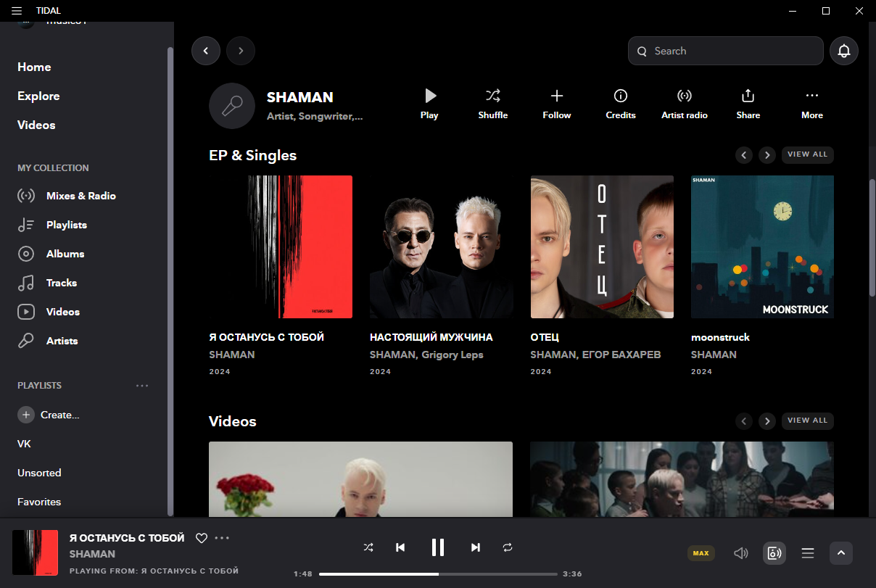876x588 pixels.
Task: Open artist link ЕГОР БАХАРЕВ
Action: click(x=620, y=355)
